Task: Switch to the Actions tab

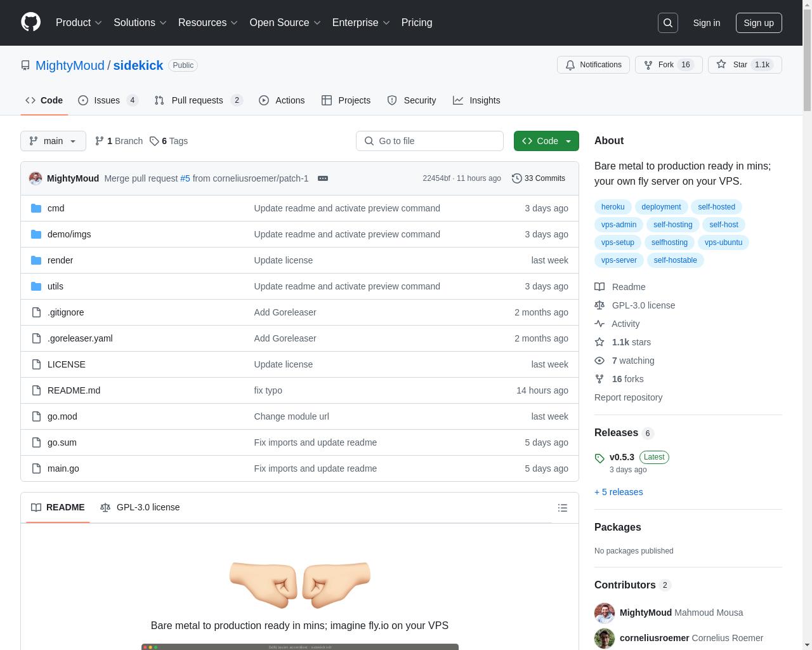Action: 282,100
